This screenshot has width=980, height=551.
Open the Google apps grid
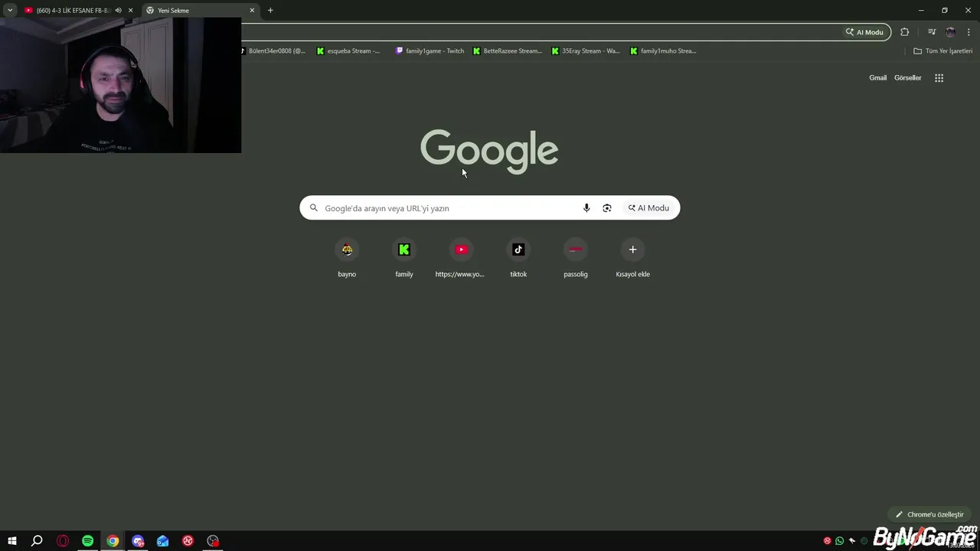pos(939,78)
